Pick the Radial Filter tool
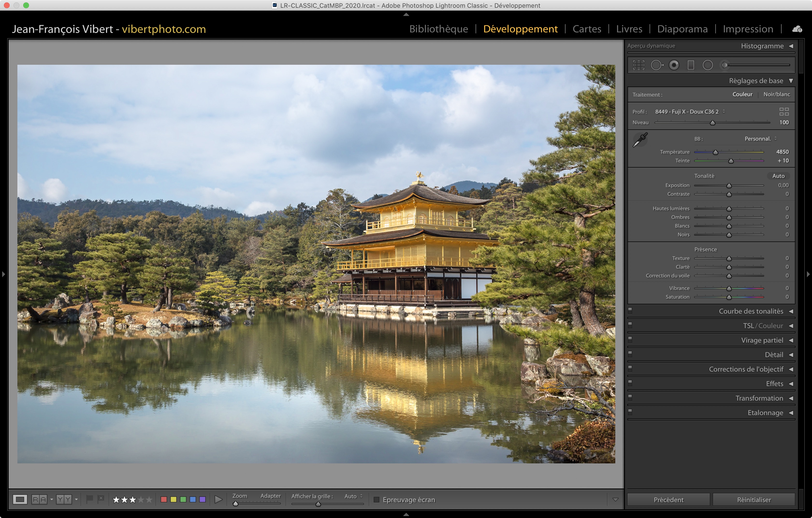 (x=707, y=65)
